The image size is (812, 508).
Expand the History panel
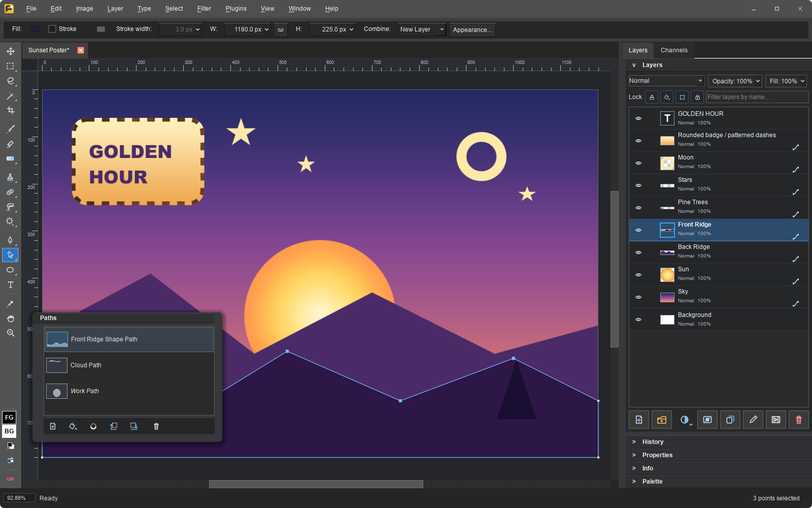719,442
